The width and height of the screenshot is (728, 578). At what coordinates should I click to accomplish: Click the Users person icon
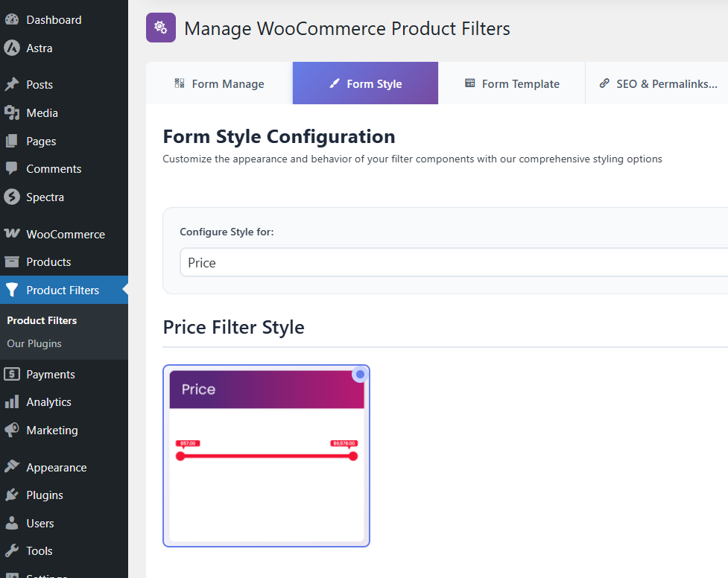pyautogui.click(x=12, y=523)
